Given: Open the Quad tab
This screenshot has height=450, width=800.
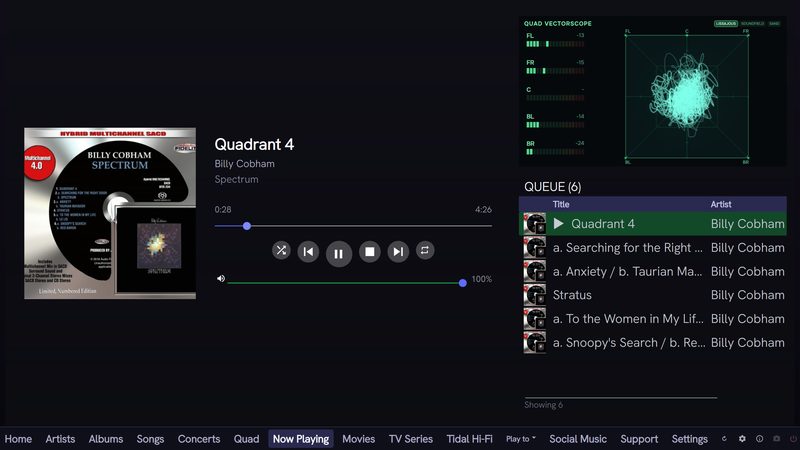Looking at the screenshot, I should (x=246, y=439).
